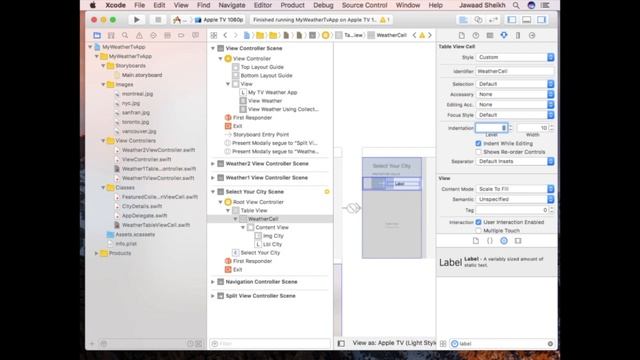Go back in editor history
Image resolution: width=640 pixels, height=360 pixels.
[225, 36]
